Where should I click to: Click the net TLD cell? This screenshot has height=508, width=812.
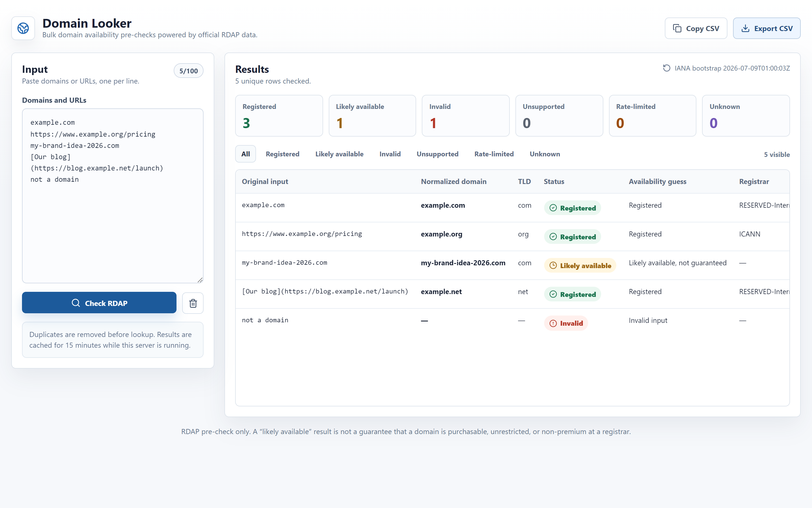click(x=523, y=292)
